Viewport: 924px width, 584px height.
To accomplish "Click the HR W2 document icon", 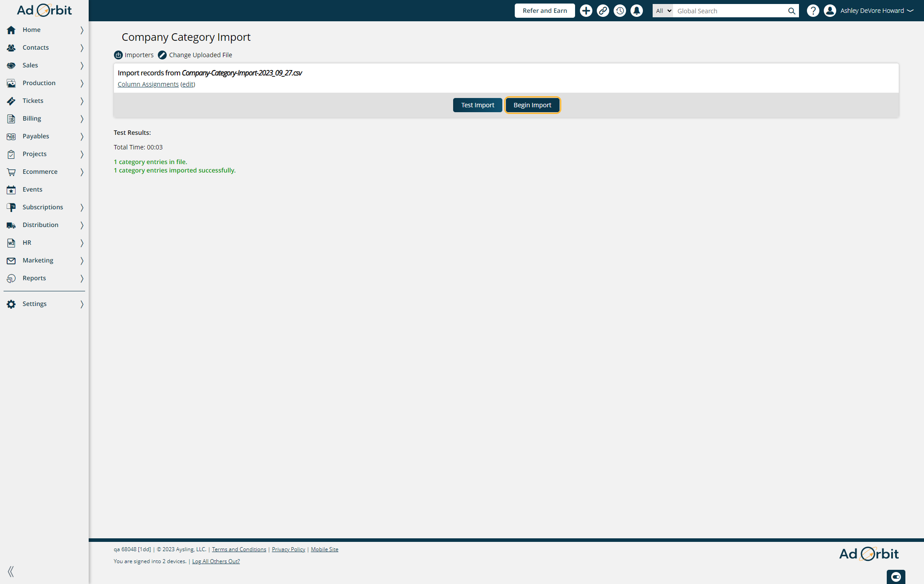I will 11,243.
